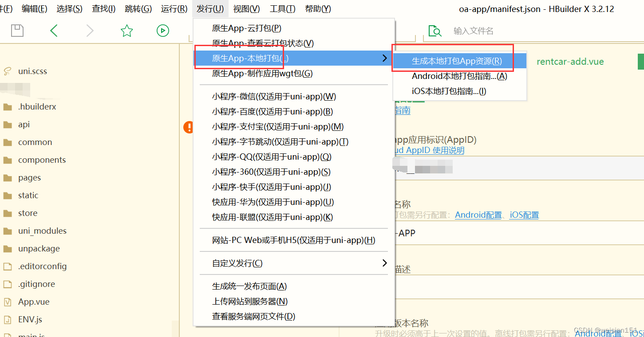Click the AppID value field

coord(519,168)
